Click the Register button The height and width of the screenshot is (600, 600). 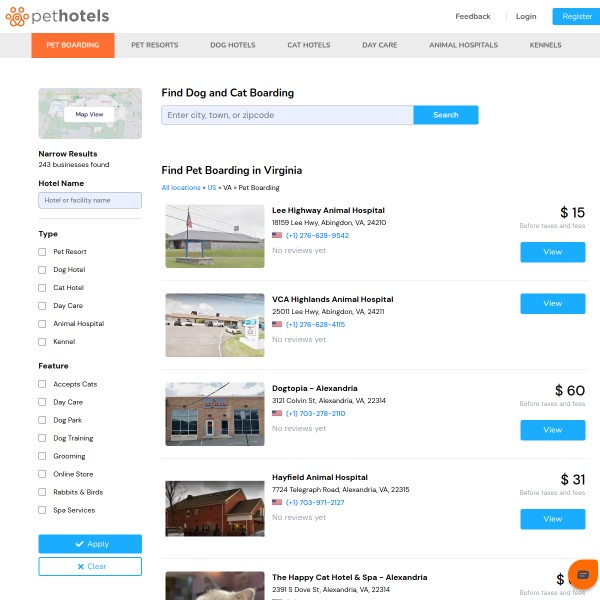[x=577, y=16]
